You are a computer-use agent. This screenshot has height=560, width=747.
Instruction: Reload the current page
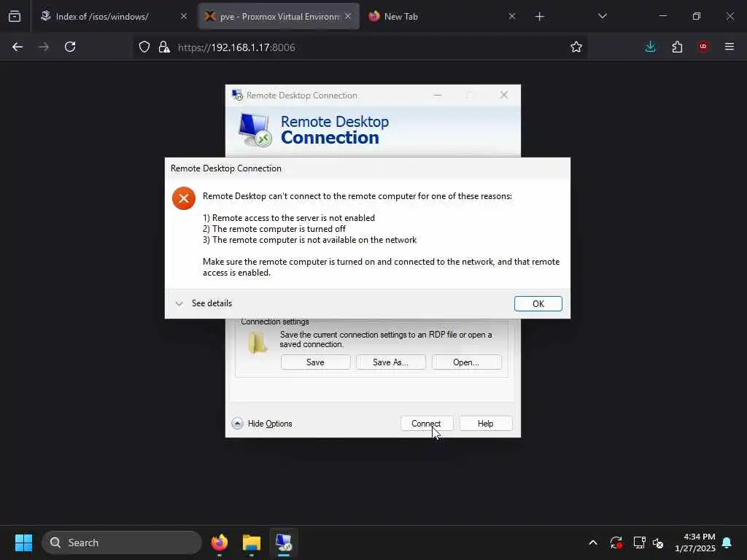(70, 47)
